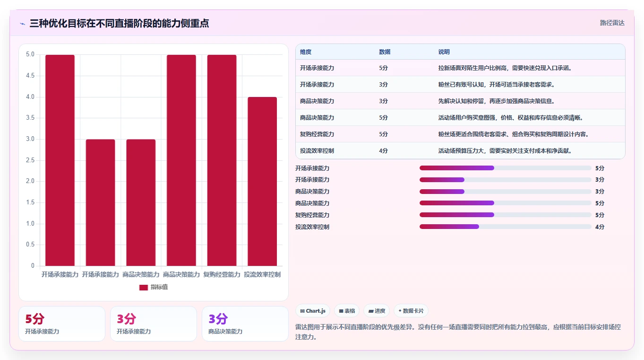Viewport: 644px width, 360px height.
Task: Open the 路径雷达 label at top right
Action: pyautogui.click(x=612, y=23)
